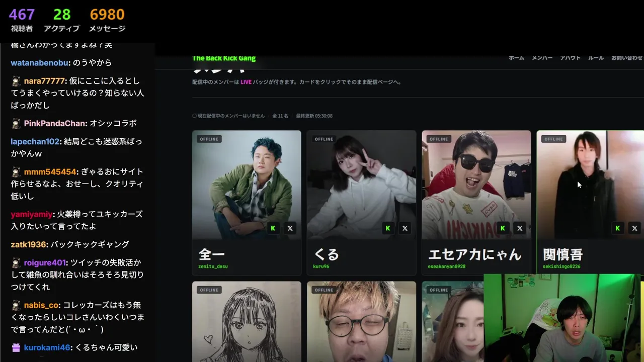Screen dimensions: 644x362
Task: Click the 全 11 名 member count
Action: [x=280, y=116]
